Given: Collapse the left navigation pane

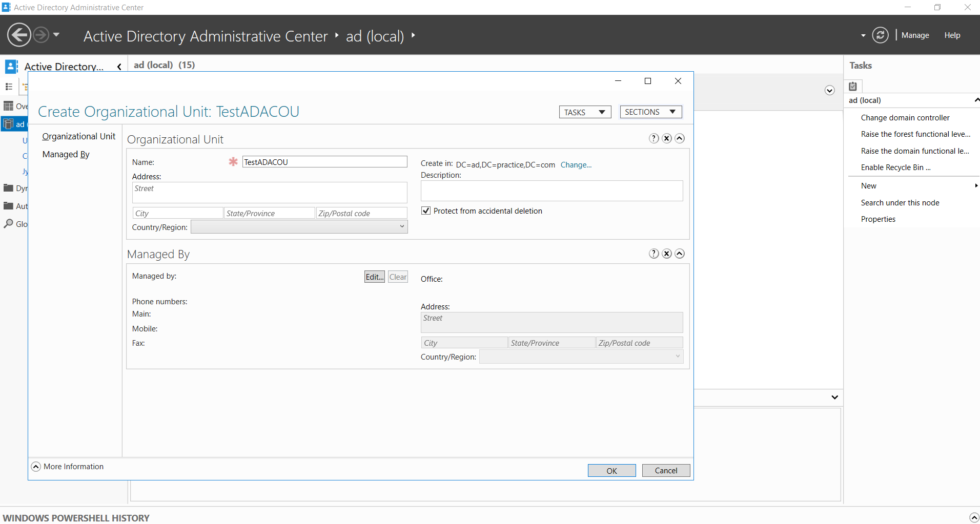Looking at the screenshot, I should (119, 67).
